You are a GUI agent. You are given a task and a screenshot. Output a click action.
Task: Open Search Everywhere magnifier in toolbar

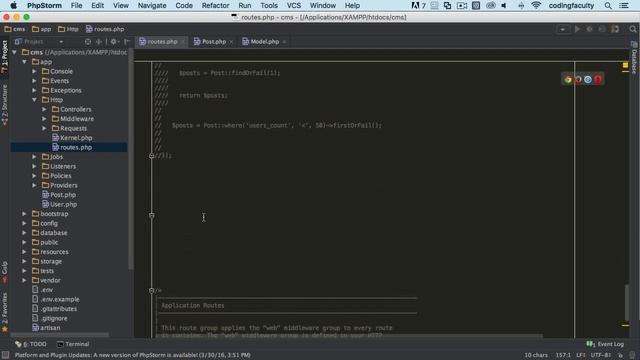point(633,29)
